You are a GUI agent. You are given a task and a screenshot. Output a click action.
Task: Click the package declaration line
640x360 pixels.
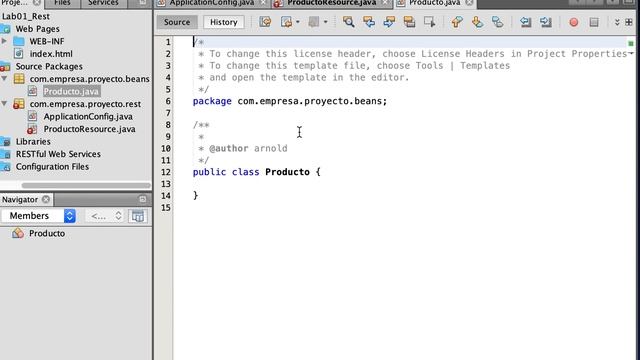point(290,101)
